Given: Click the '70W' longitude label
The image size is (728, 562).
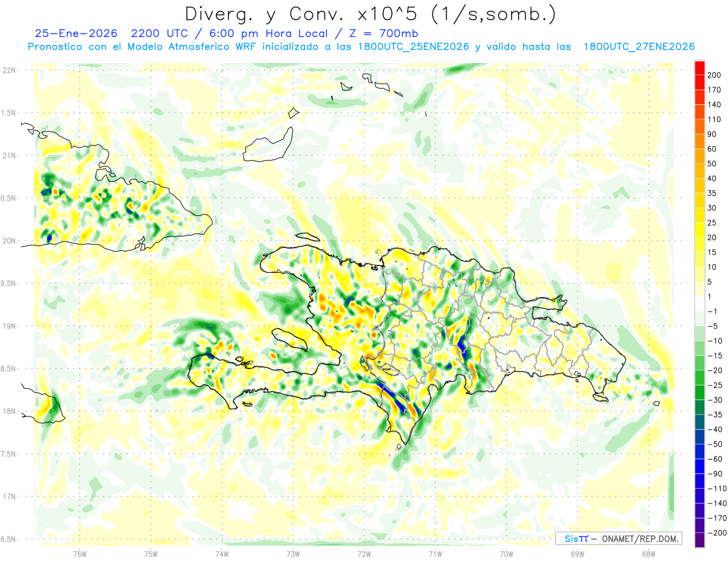Looking at the screenshot, I should tap(506, 554).
